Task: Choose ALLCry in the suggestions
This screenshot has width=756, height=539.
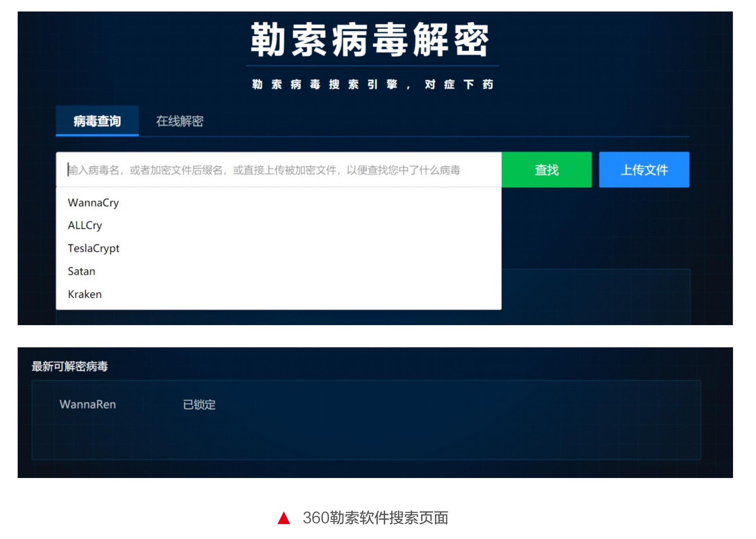Action: 278,225
